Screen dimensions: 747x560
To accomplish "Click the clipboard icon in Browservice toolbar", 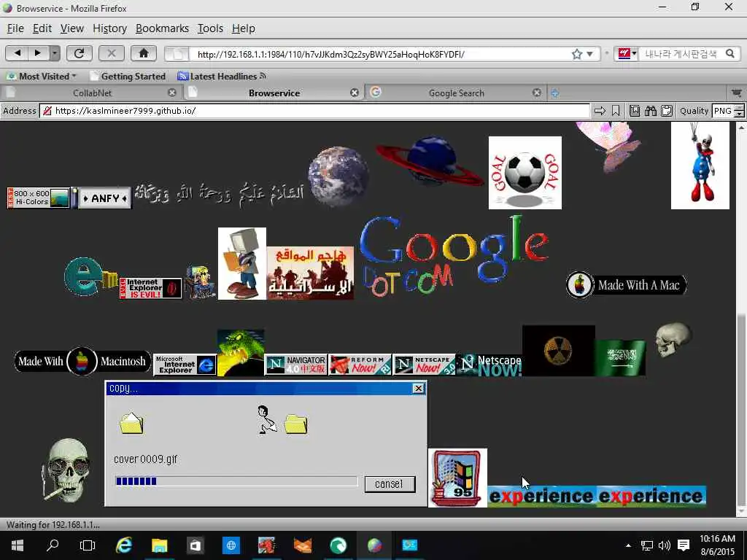I will click(x=667, y=111).
